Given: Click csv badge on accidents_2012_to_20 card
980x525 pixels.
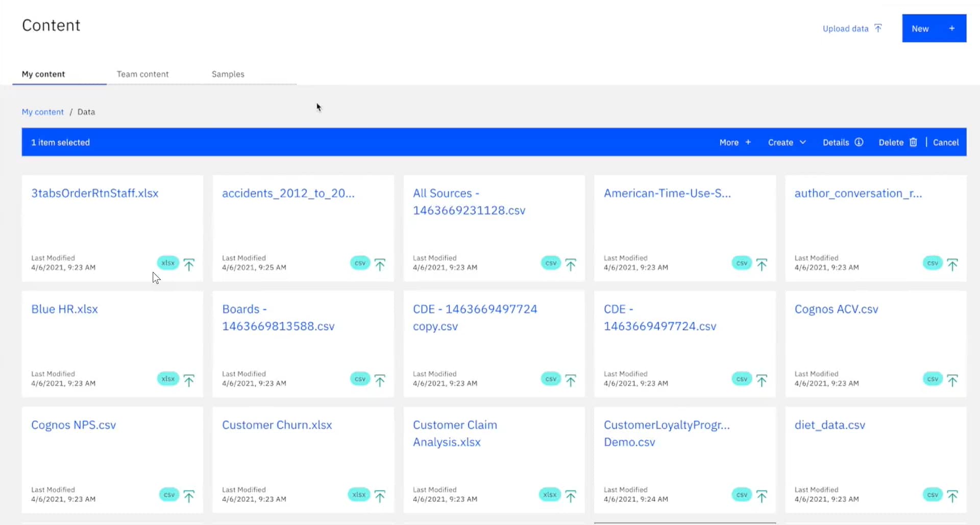Looking at the screenshot, I should click(x=360, y=264).
